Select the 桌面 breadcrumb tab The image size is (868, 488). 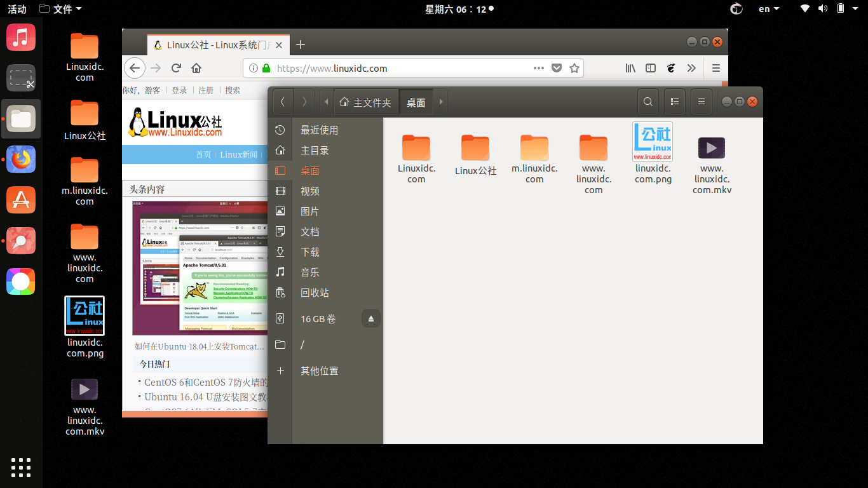click(416, 101)
